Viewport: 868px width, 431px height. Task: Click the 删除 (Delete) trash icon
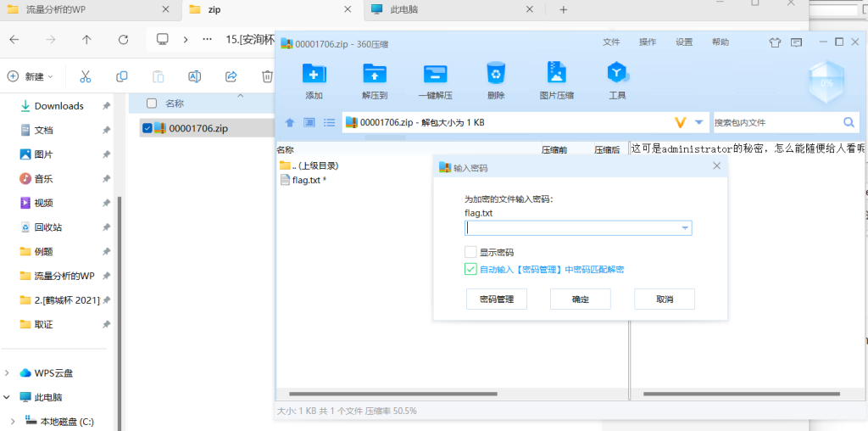point(496,74)
